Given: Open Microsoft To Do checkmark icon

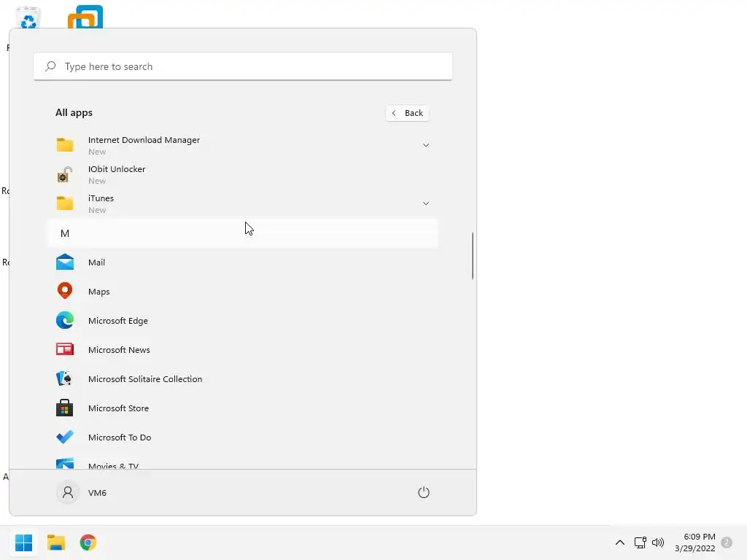Looking at the screenshot, I should (65, 437).
